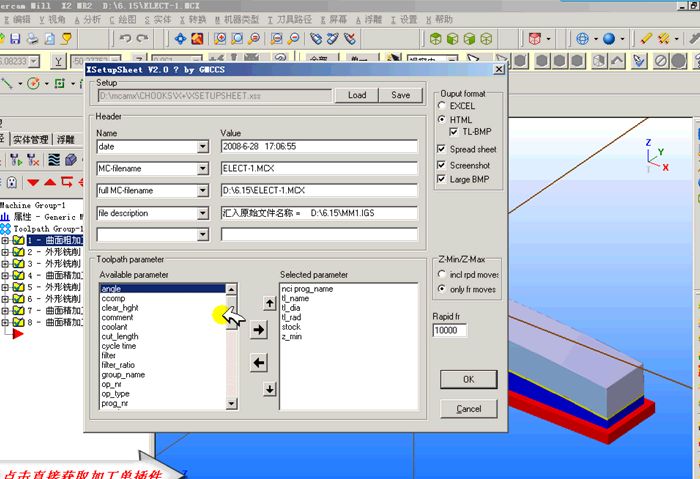Screen dimensions: 700x479
Task: Expand operation 4 in toolpath tree
Action: click(x=5, y=275)
